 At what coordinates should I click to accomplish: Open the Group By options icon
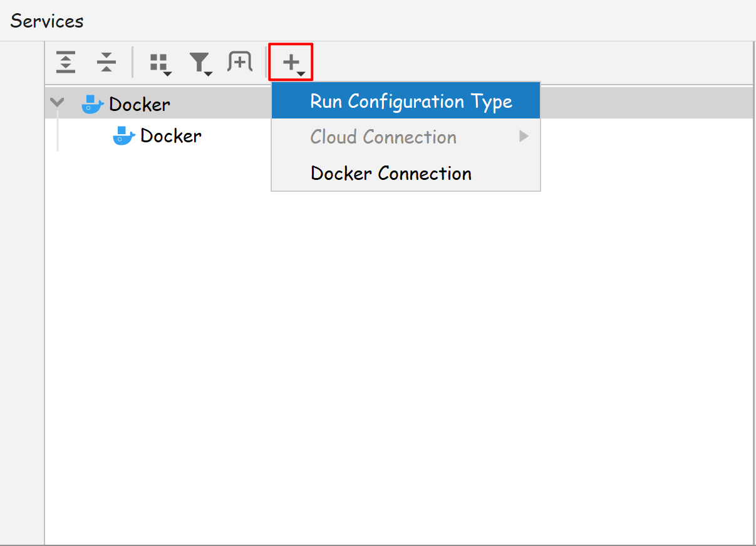tap(160, 63)
